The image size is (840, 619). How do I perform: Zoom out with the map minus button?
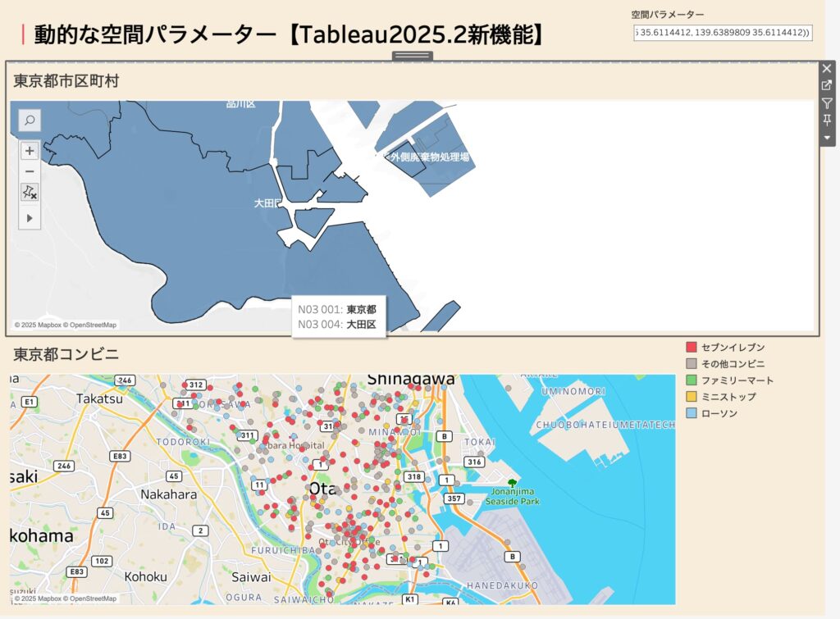pos(30,171)
